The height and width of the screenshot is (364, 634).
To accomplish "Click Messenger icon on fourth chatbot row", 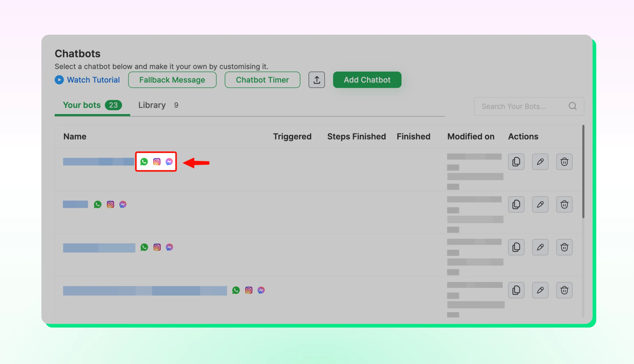I will point(261,290).
